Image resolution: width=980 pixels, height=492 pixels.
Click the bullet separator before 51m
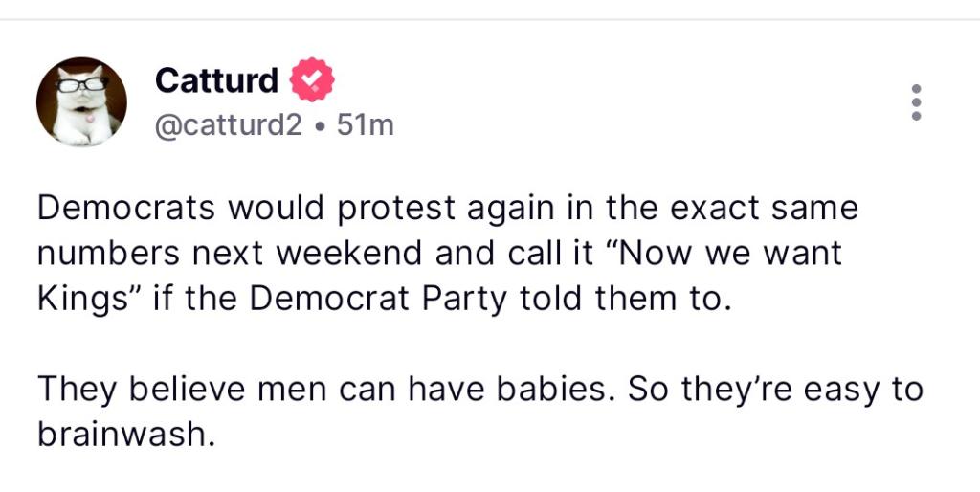(x=319, y=125)
